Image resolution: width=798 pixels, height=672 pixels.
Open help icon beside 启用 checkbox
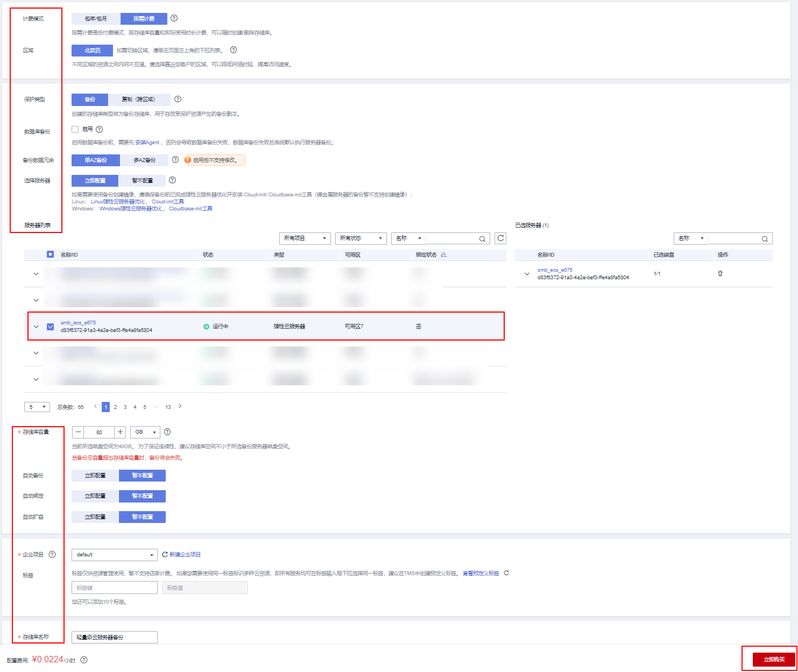(99, 129)
